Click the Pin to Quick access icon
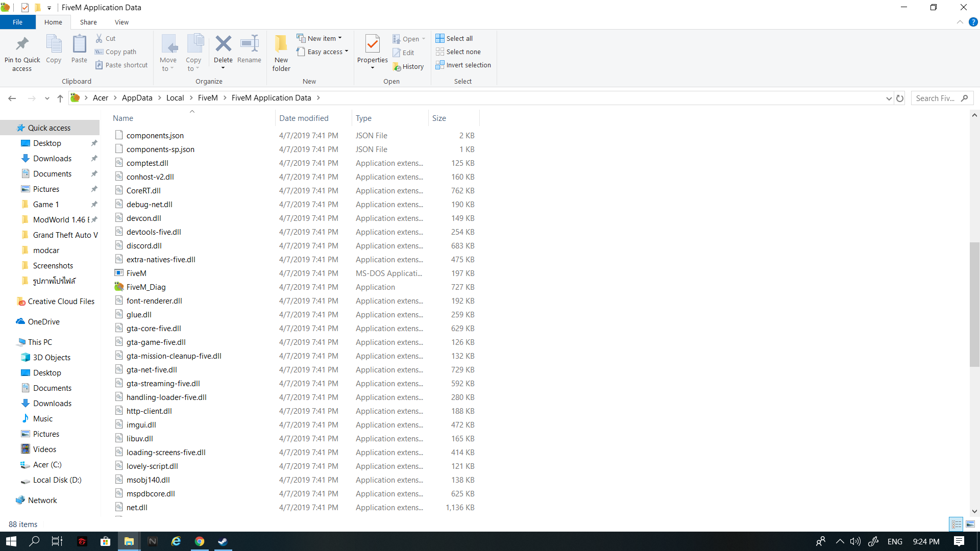980x551 pixels. pos(22,45)
